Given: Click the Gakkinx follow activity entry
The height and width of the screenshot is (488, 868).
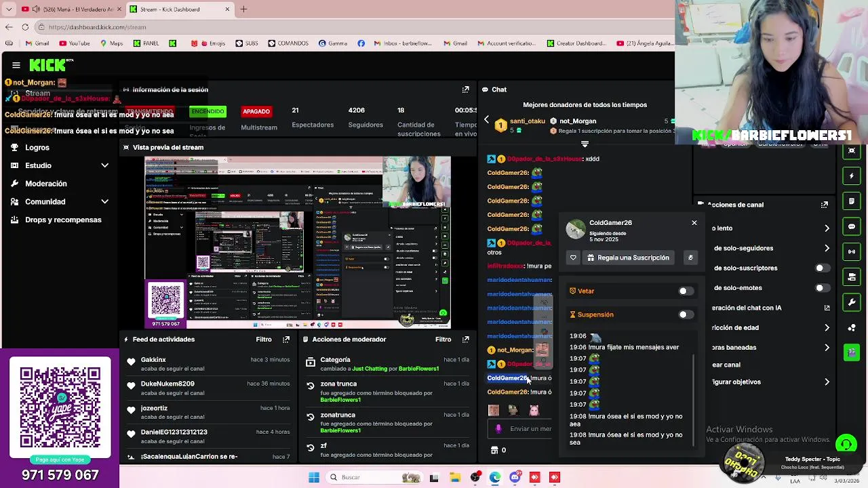Looking at the screenshot, I should pos(208,364).
